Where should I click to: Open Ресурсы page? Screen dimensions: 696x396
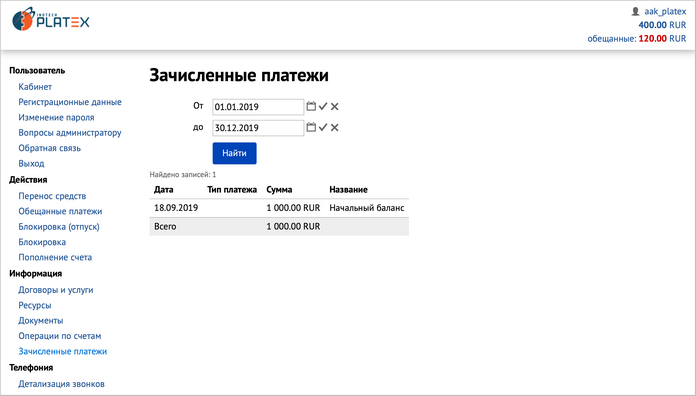click(35, 305)
